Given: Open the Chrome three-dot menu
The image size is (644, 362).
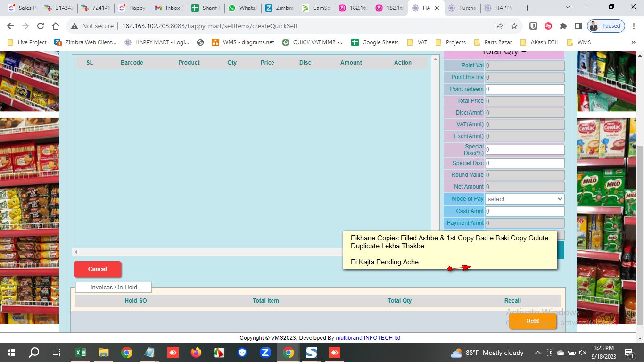Looking at the screenshot, I should pos(633,26).
